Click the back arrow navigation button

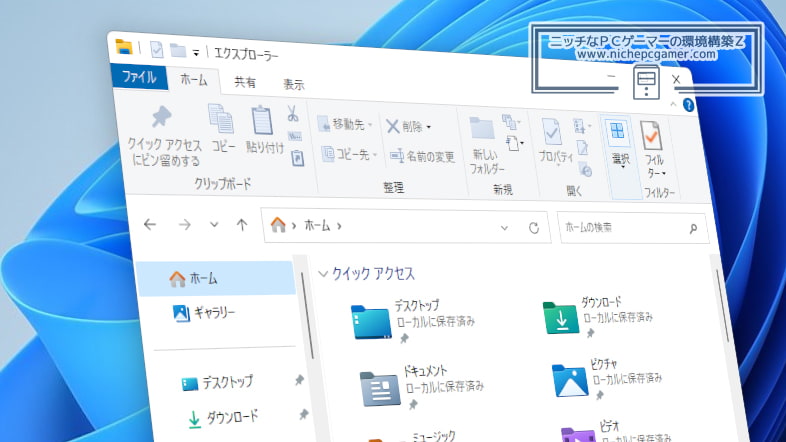150,224
